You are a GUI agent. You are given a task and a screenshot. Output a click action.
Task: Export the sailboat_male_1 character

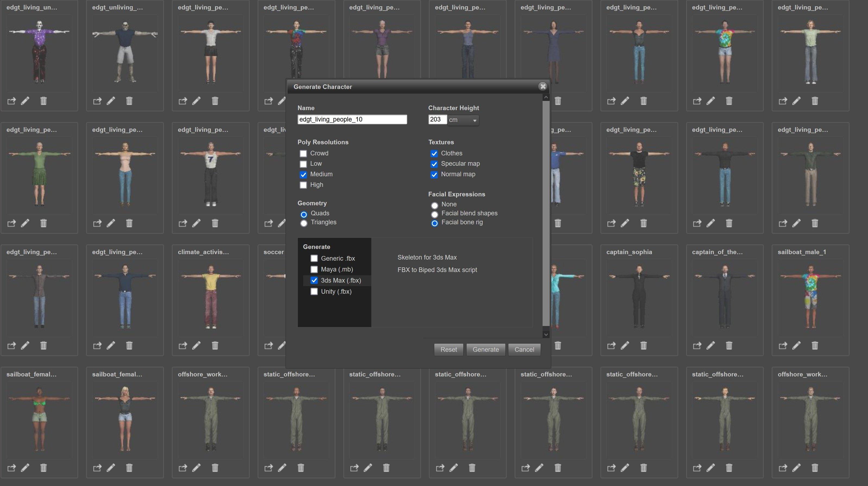tap(783, 345)
